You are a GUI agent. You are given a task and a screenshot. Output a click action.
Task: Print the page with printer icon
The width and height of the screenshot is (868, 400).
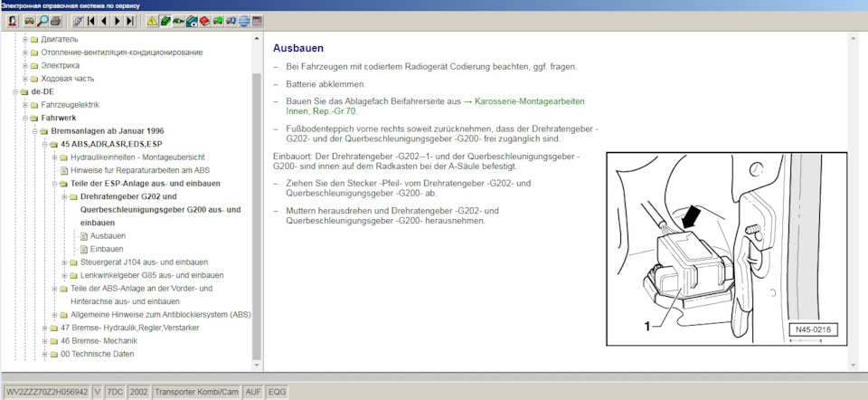click(55, 22)
